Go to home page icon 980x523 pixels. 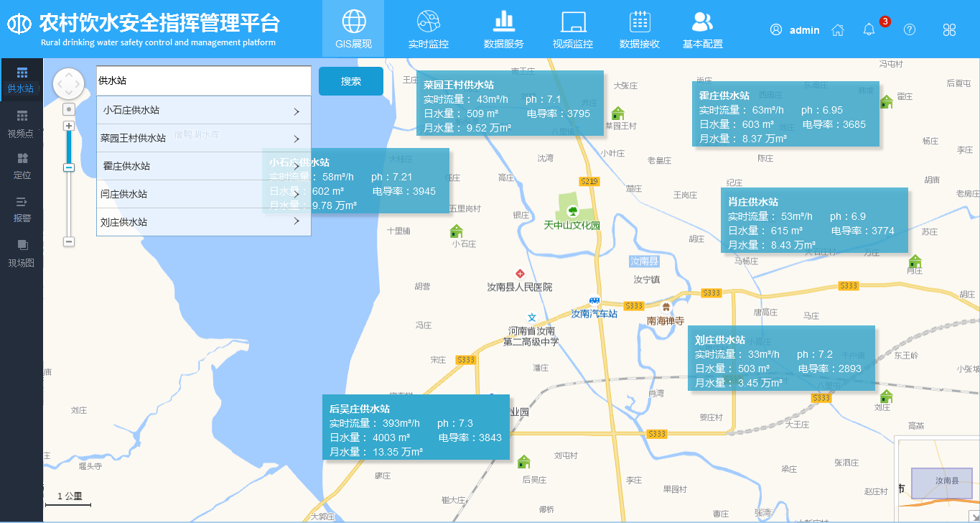(837, 29)
